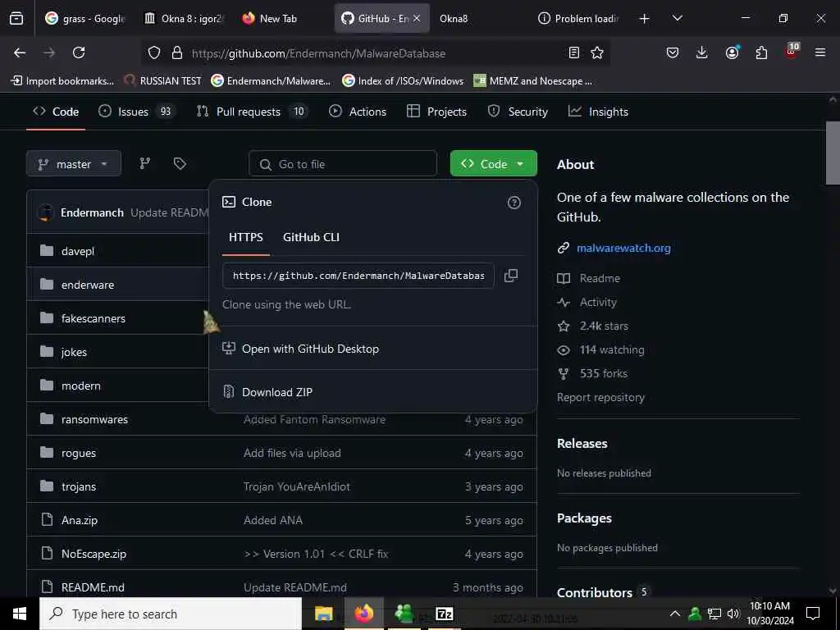Open the master branch dropdown
The width and height of the screenshot is (840, 630).
click(x=73, y=164)
